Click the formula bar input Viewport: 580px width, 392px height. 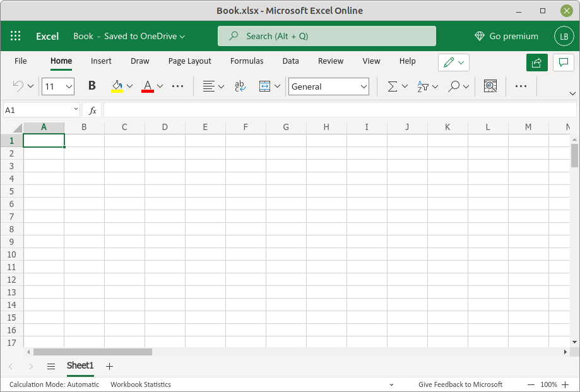point(340,110)
